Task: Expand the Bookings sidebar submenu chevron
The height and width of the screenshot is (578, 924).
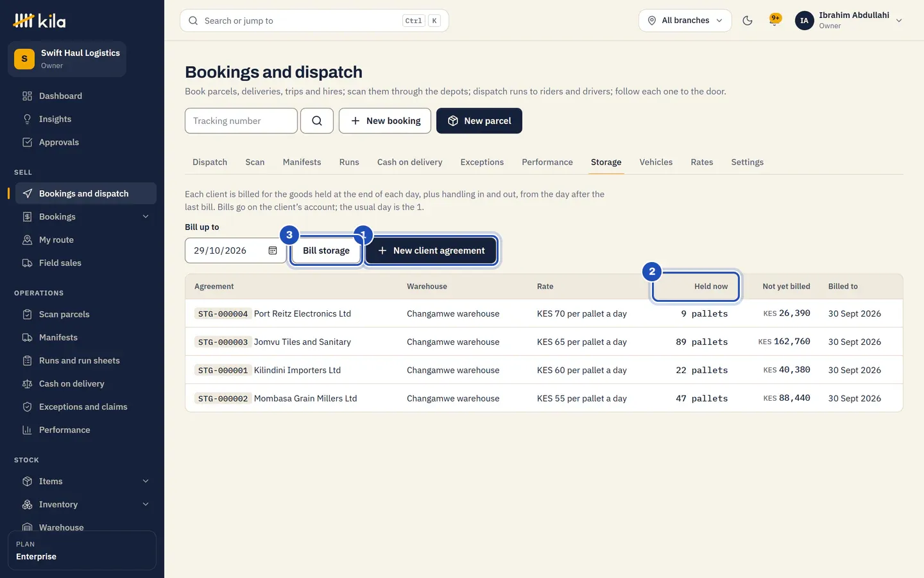Action: [146, 216]
